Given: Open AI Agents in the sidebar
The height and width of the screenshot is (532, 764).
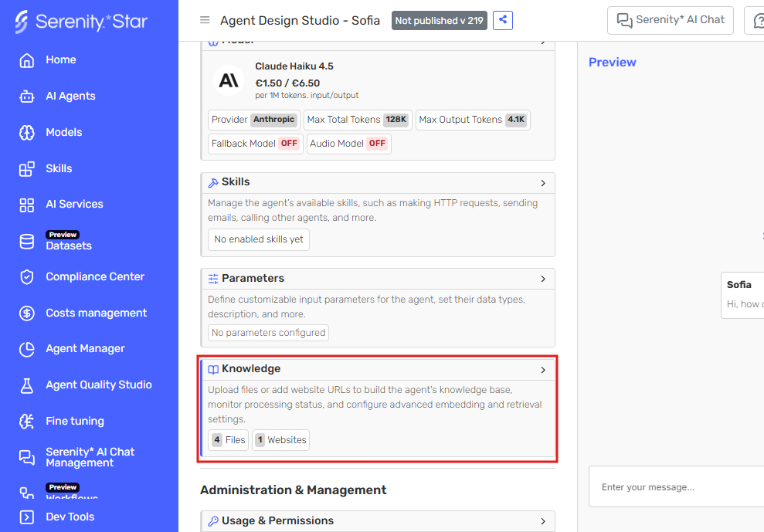Looking at the screenshot, I should (x=70, y=97).
